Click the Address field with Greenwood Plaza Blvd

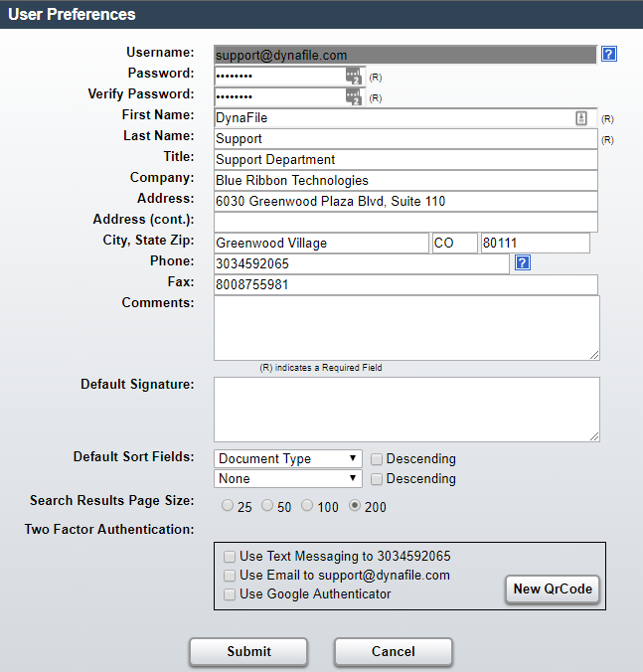[405, 202]
